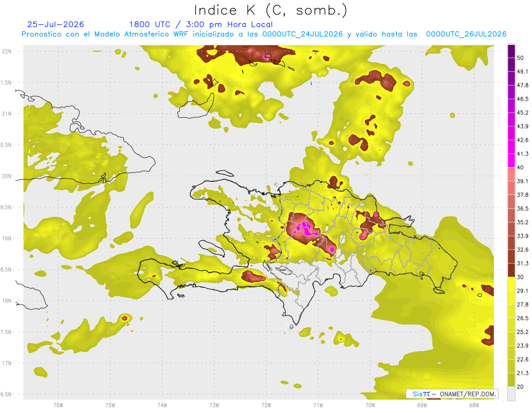This screenshot has width=532, height=411.
Task: Click the initialization stamp "0000UTC_24JUL2026"
Action: point(302,34)
